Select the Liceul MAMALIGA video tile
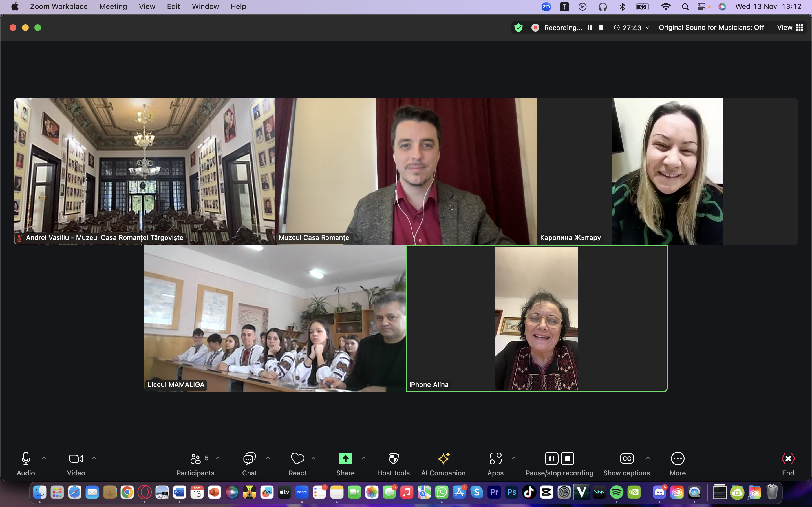The image size is (812, 507). tap(275, 319)
